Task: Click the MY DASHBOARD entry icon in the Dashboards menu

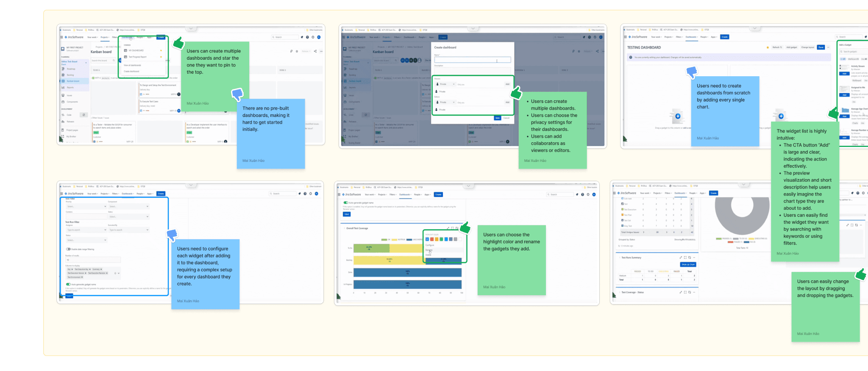Action: click(125, 50)
